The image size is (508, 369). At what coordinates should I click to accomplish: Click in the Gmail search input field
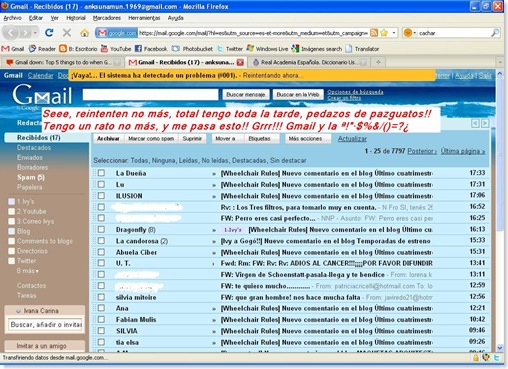(x=150, y=95)
